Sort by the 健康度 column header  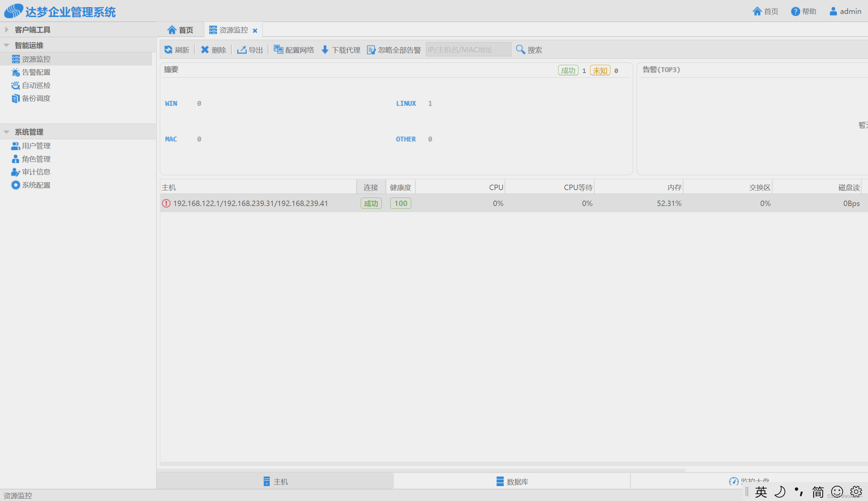(401, 187)
